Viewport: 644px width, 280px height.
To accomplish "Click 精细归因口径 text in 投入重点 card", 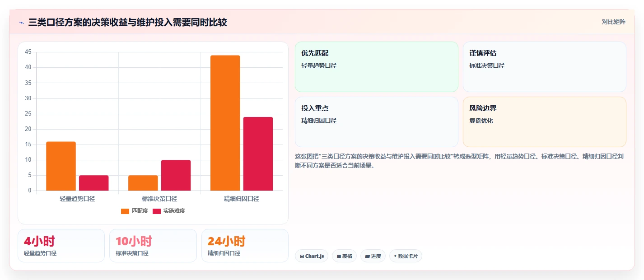I will coord(319,121).
